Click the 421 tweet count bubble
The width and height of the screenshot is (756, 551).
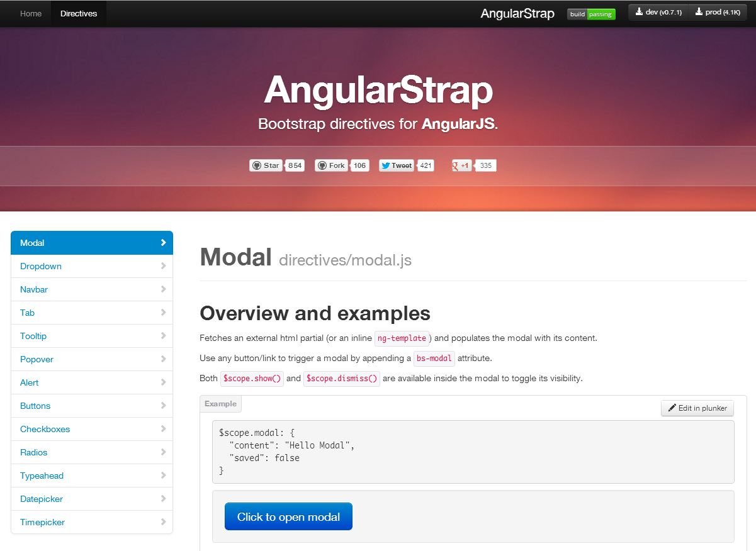point(426,165)
